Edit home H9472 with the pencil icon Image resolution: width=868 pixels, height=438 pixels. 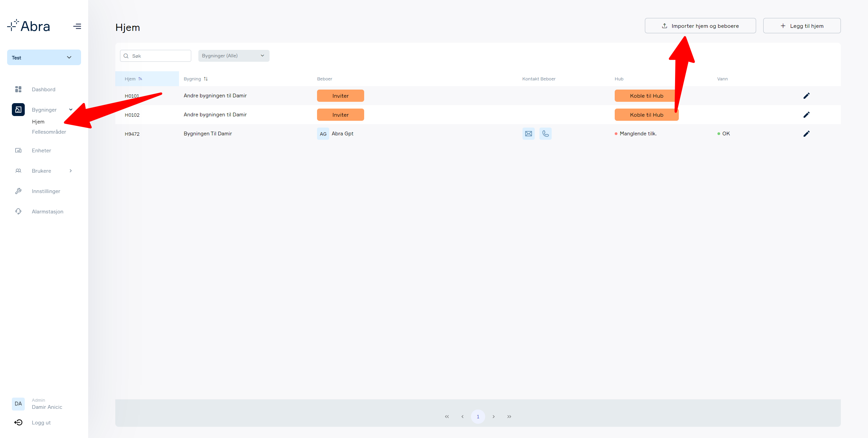pos(806,134)
